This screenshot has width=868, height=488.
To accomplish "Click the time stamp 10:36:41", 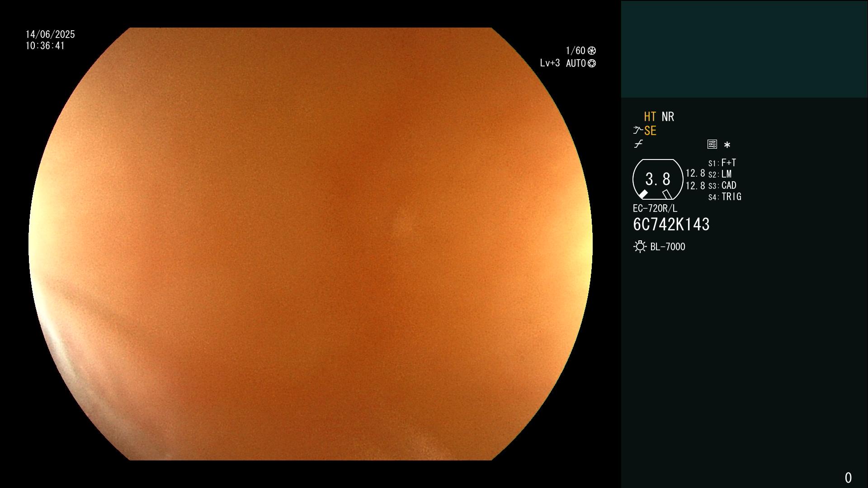I will [45, 46].
